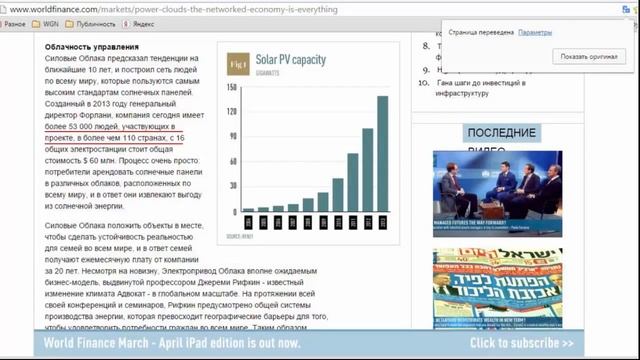This screenshot has width=640, height=360.
Task: Open list item about Гана инвестиций в инфраструктуру
Action: pos(480,88)
